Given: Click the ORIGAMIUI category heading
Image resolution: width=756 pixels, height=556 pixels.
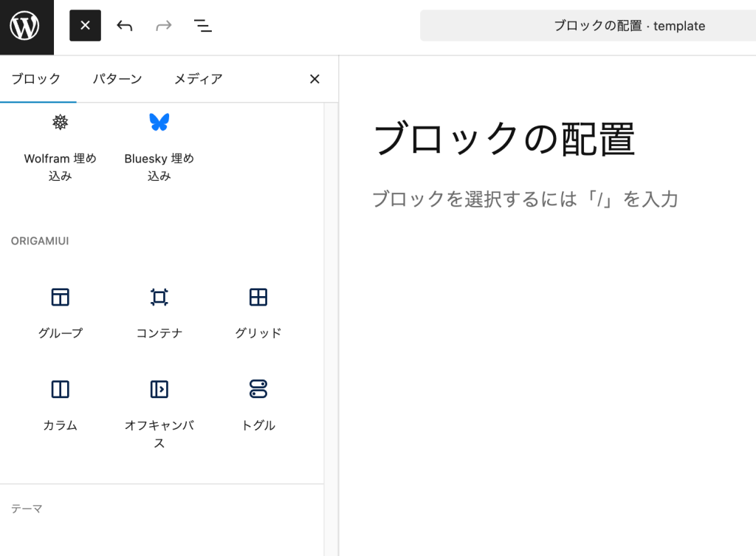Looking at the screenshot, I should tap(40, 241).
